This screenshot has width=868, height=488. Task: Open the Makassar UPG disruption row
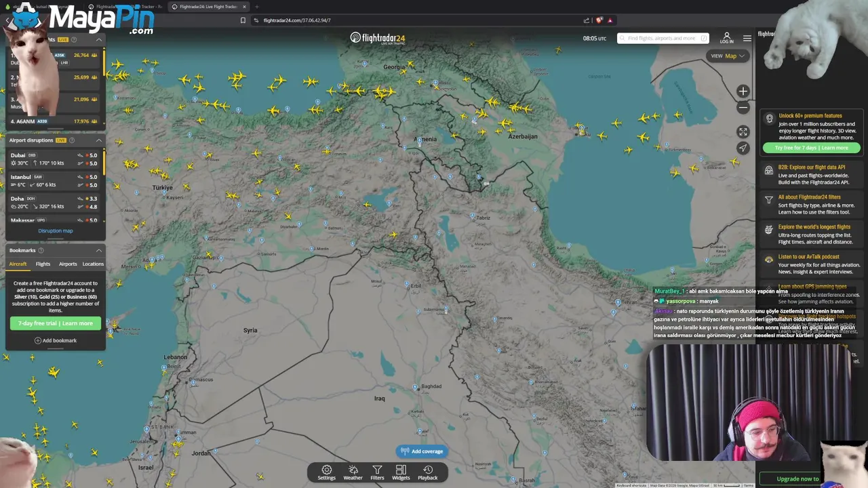click(x=54, y=220)
